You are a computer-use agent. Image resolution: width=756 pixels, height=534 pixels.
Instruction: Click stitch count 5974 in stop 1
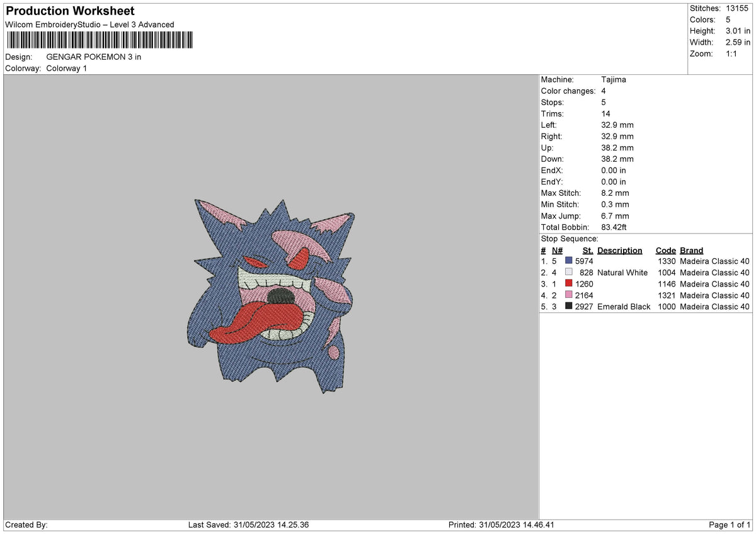pyautogui.click(x=584, y=261)
